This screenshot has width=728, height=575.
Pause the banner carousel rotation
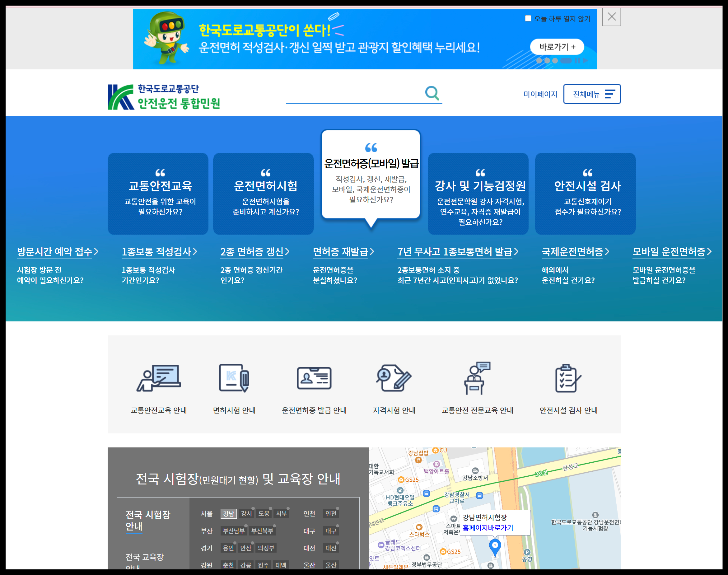tap(577, 61)
